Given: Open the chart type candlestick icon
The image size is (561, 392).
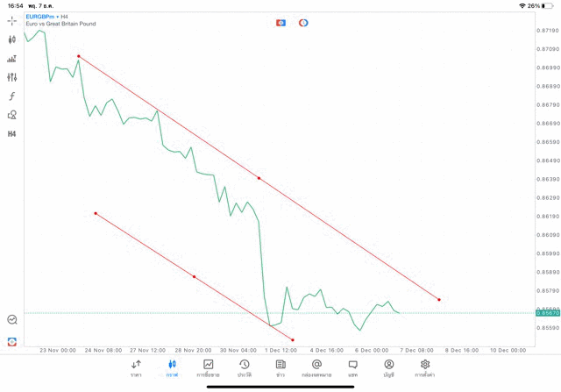Looking at the screenshot, I should tap(12, 39).
